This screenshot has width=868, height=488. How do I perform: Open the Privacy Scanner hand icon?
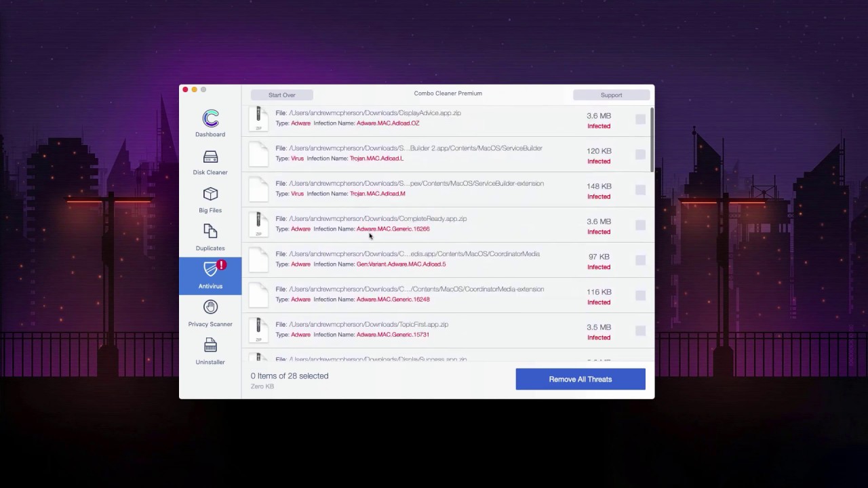pyautogui.click(x=210, y=308)
